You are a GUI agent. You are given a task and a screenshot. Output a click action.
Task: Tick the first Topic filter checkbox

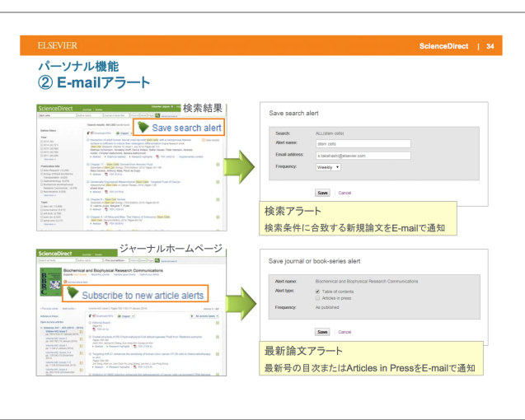pyautogui.click(x=41, y=207)
